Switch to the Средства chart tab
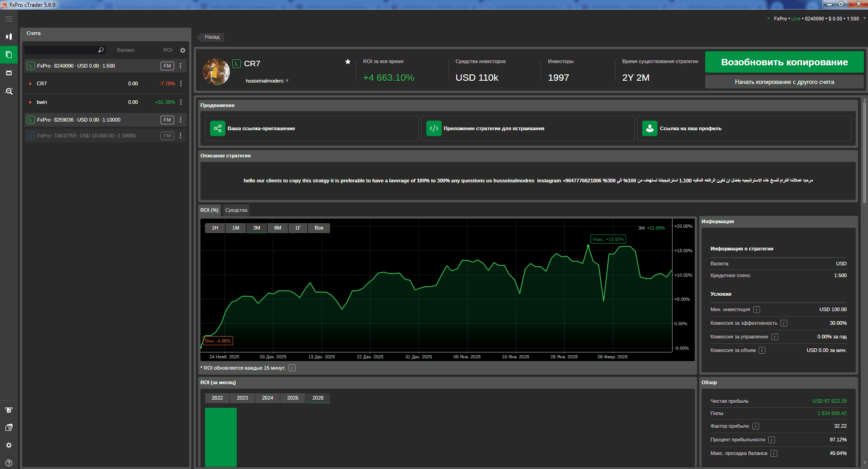 pyautogui.click(x=236, y=210)
